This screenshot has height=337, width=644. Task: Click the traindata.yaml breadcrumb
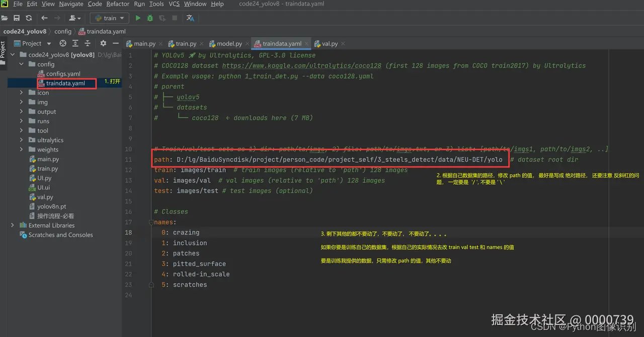[102, 31]
